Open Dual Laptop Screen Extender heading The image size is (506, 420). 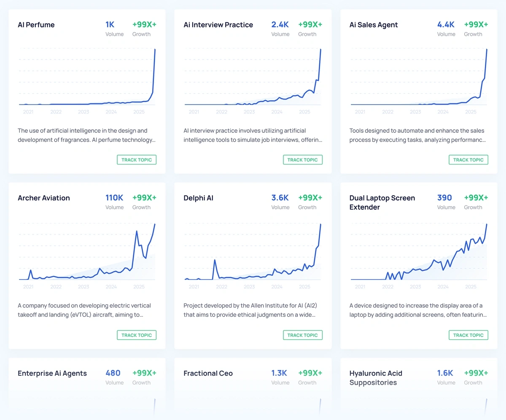pyautogui.click(x=382, y=202)
